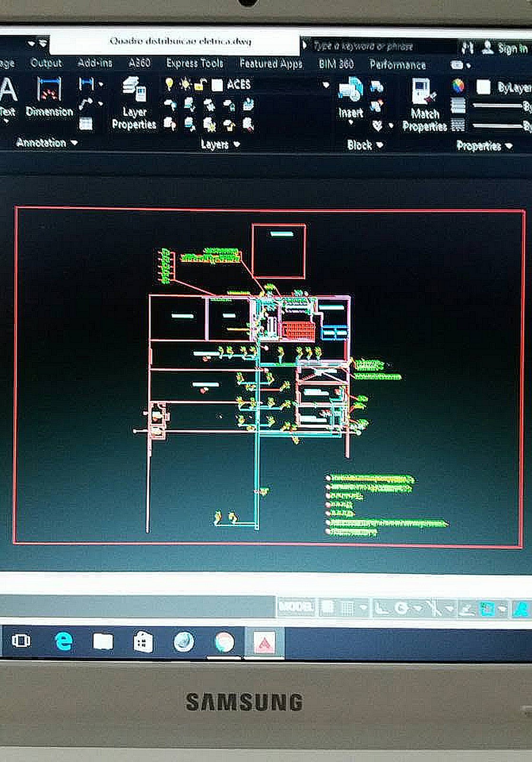Toggle grid display in status bar
The width and height of the screenshot is (532, 762).
pos(327,607)
